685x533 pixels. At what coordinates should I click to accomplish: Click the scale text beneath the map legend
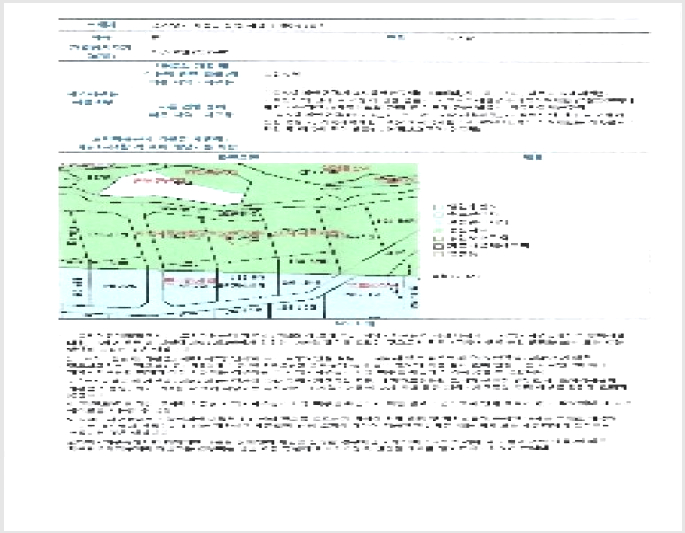(x=456, y=276)
